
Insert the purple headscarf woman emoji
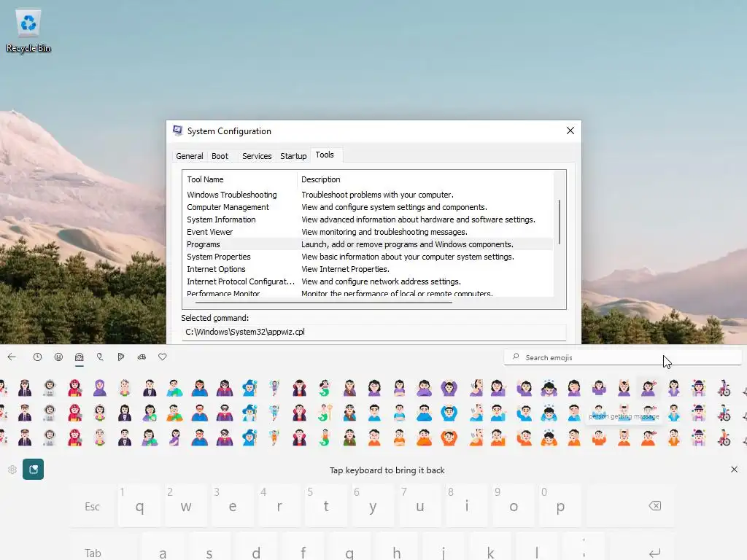(99, 388)
